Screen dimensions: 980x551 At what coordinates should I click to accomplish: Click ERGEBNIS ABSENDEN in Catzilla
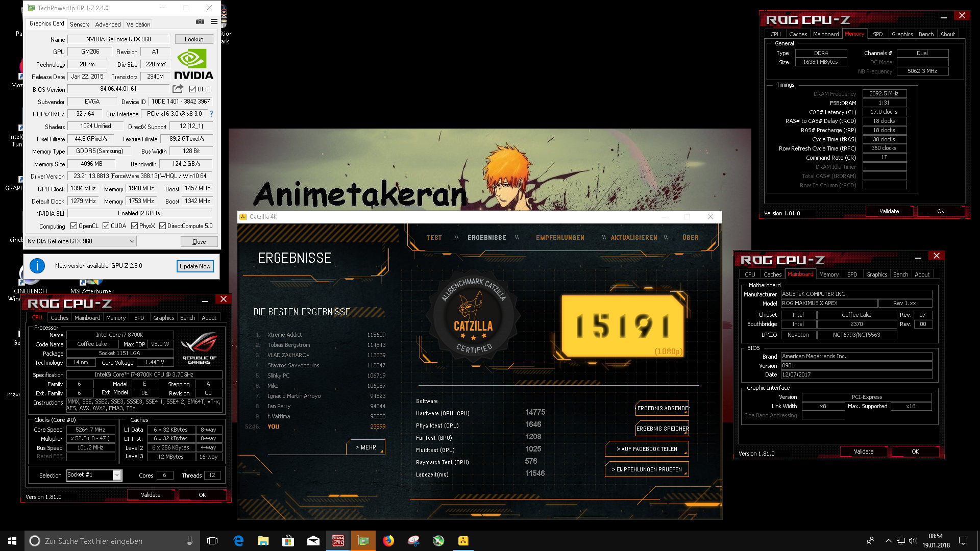pos(662,408)
